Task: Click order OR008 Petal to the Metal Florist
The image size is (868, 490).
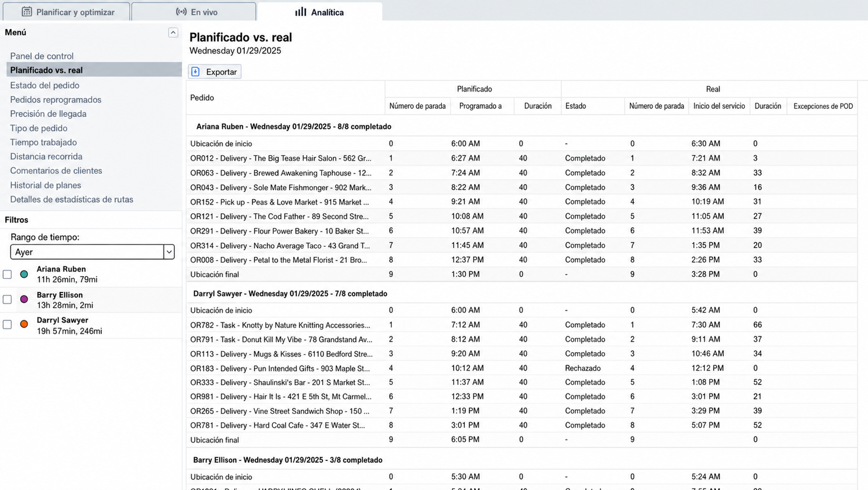Action: coord(279,260)
